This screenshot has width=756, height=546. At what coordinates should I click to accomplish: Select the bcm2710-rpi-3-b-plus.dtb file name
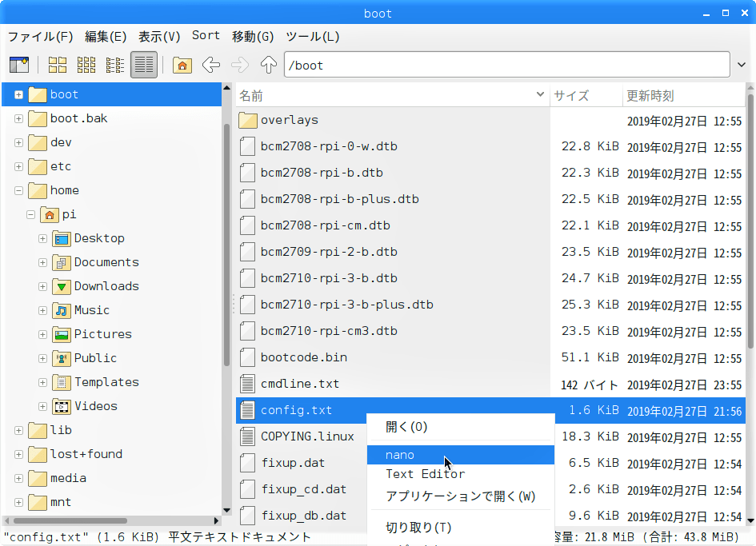pyautogui.click(x=346, y=305)
